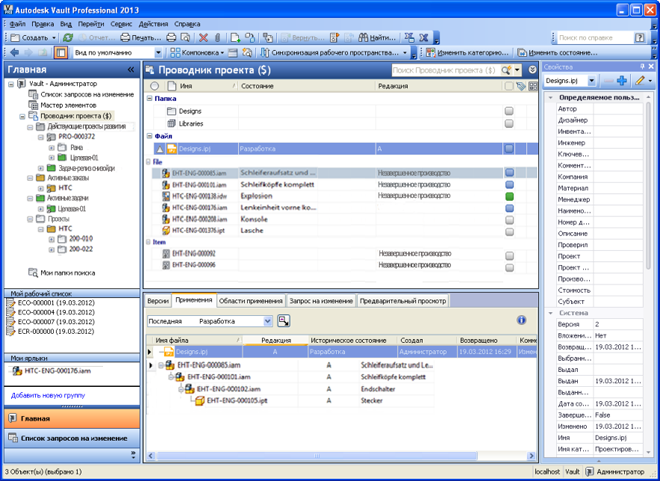Screen dimensions: 660x481
Task: Click the blue back navigation arrow
Action: (14, 53)
